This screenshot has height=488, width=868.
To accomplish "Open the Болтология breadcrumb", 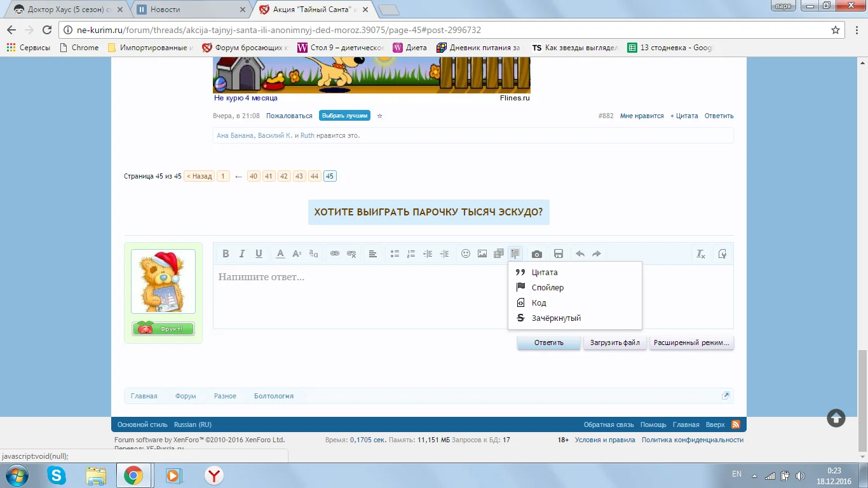I will coord(274,396).
